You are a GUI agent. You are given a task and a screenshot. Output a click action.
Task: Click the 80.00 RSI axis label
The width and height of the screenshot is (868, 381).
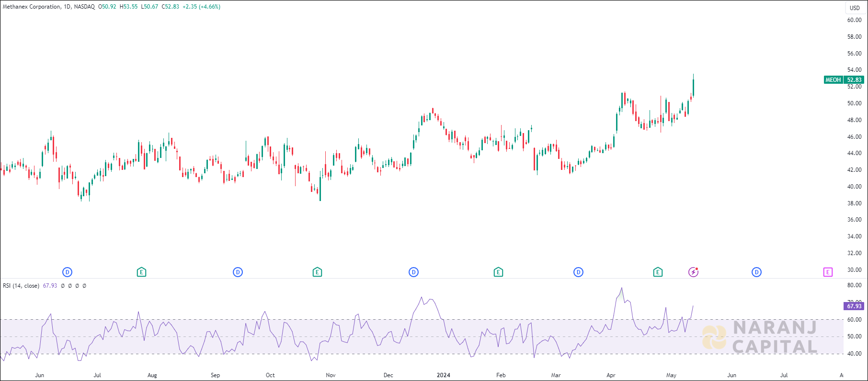(854, 285)
